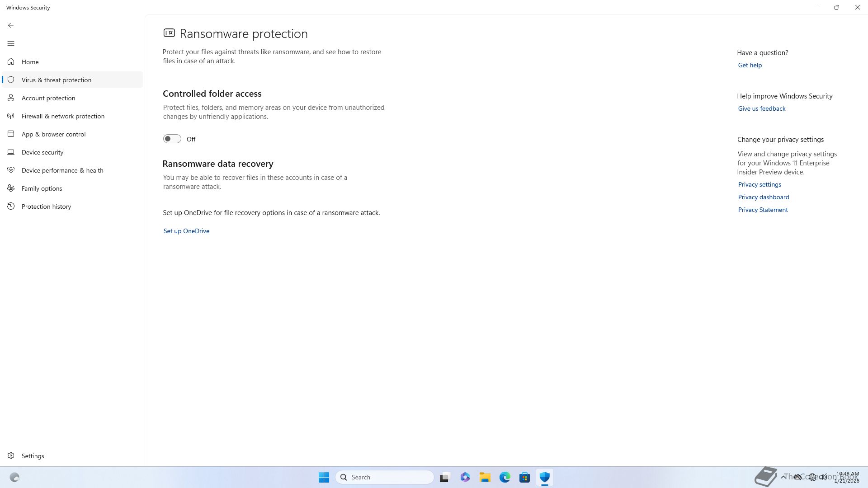Open Settings in the sidebar
Screen dimensions: 868x488
[x=33, y=456]
